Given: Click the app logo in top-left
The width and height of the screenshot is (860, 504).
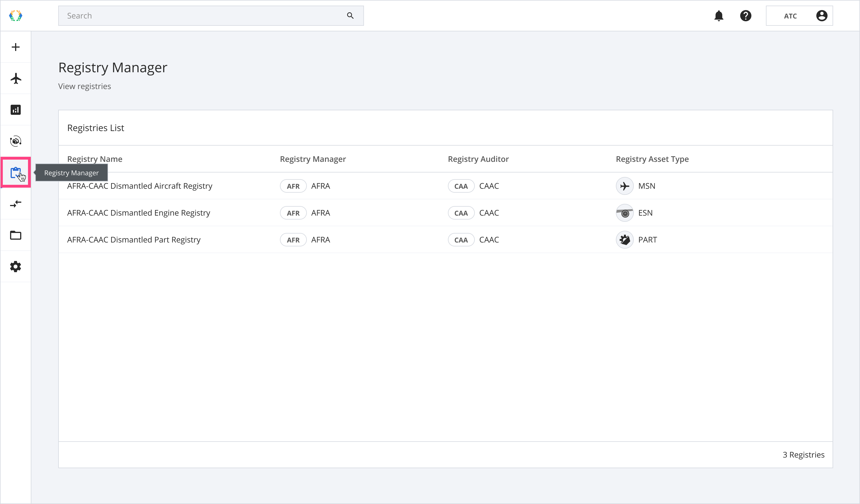Looking at the screenshot, I should [16, 16].
